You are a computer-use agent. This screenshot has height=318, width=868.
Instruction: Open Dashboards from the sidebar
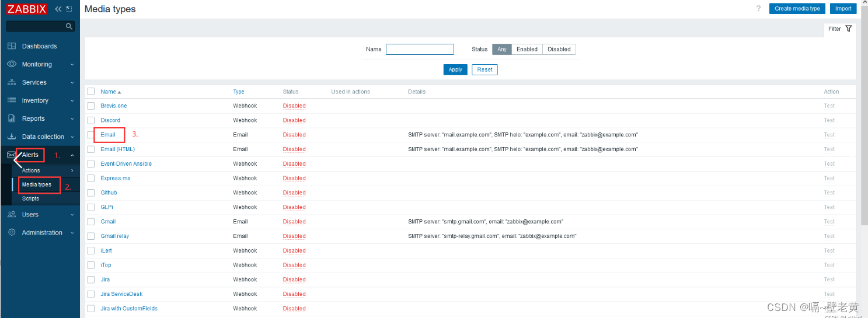(x=40, y=46)
